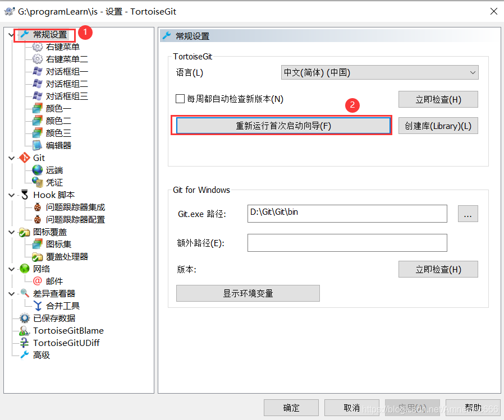Click the notepad icon beside 编辑器
This screenshot has width=504, height=420.
tap(38, 145)
